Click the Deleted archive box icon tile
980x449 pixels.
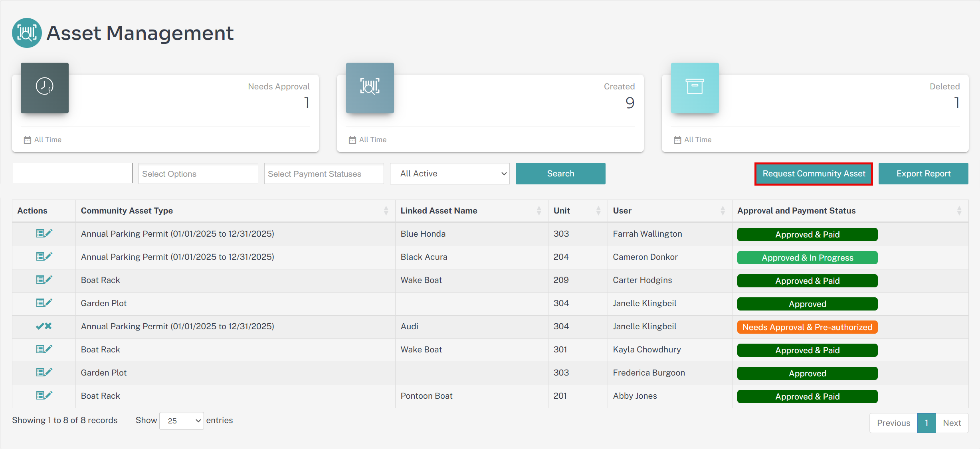click(695, 88)
